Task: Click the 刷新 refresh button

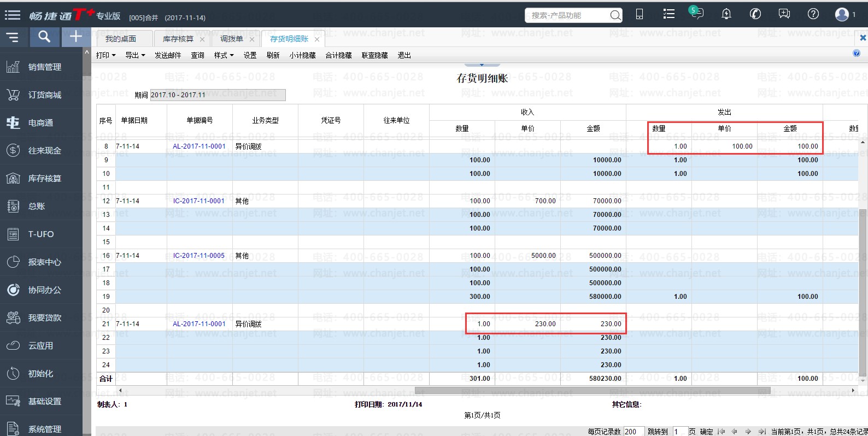Action: [x=273, y=55]
